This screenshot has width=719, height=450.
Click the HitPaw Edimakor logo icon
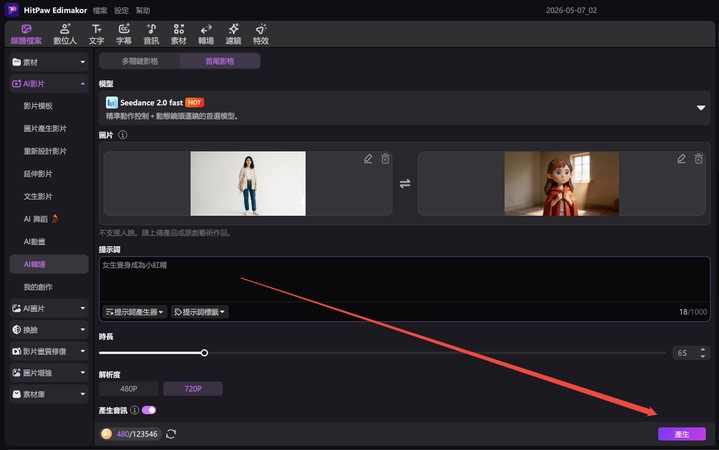pyautogui.click(x=12, y=10)
